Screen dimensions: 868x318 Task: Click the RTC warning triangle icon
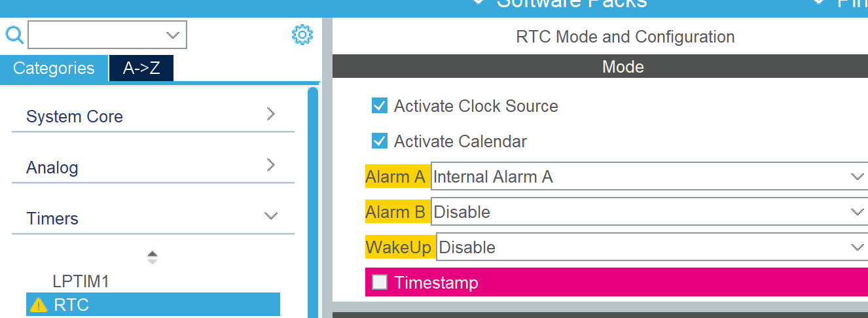point(39,305)
